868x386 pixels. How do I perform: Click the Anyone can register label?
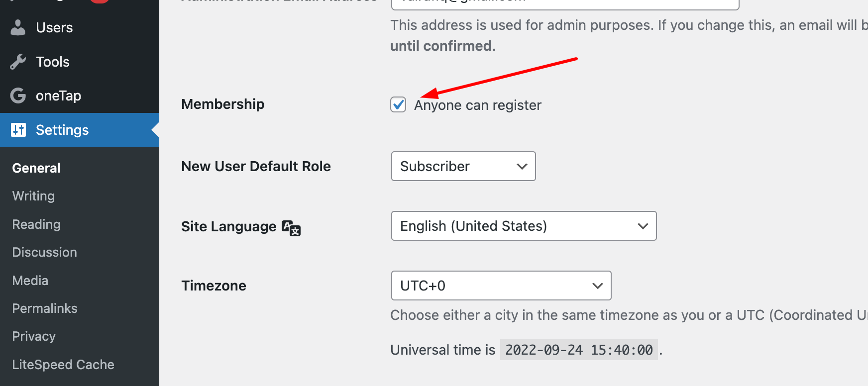[x=477, y=105]
